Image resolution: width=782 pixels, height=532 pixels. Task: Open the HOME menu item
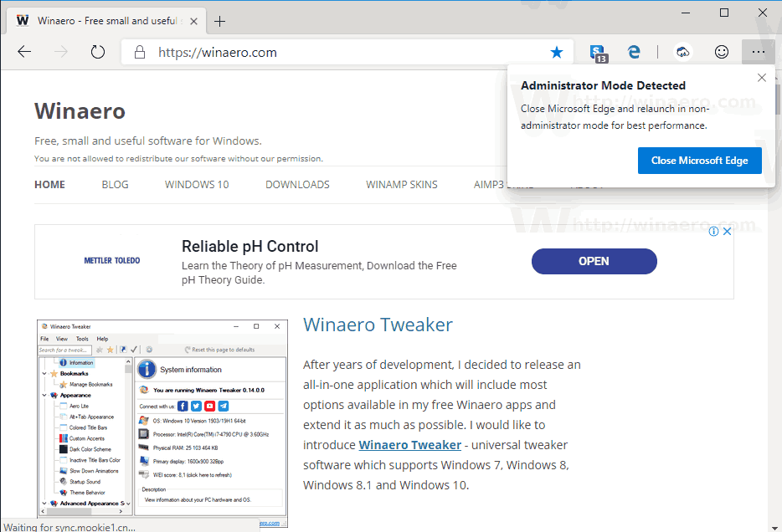pos(50,185)
